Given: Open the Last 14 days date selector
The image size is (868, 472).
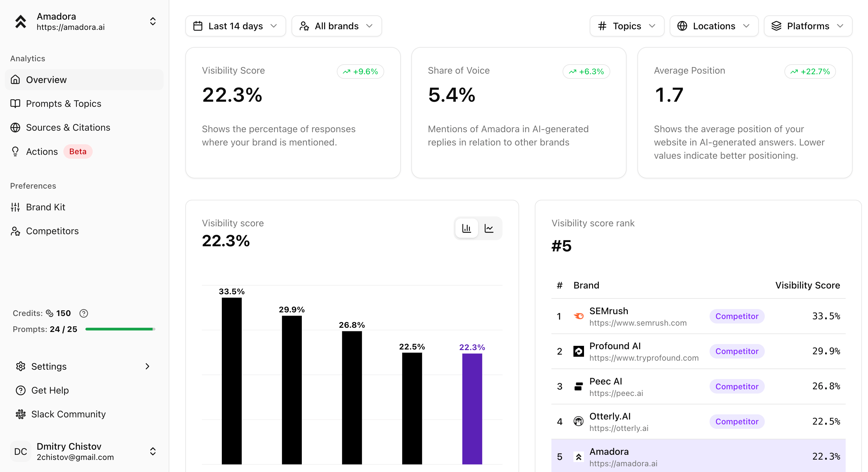Looking at the screenshot, I should point(235,26).
